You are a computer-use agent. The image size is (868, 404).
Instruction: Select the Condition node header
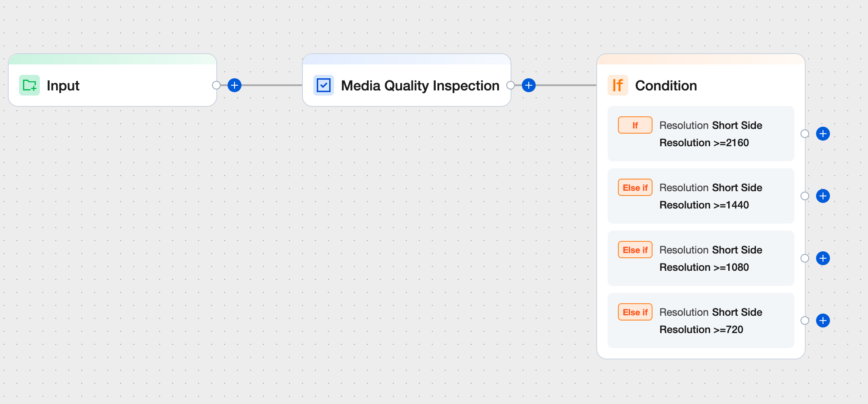click(666, 86)
